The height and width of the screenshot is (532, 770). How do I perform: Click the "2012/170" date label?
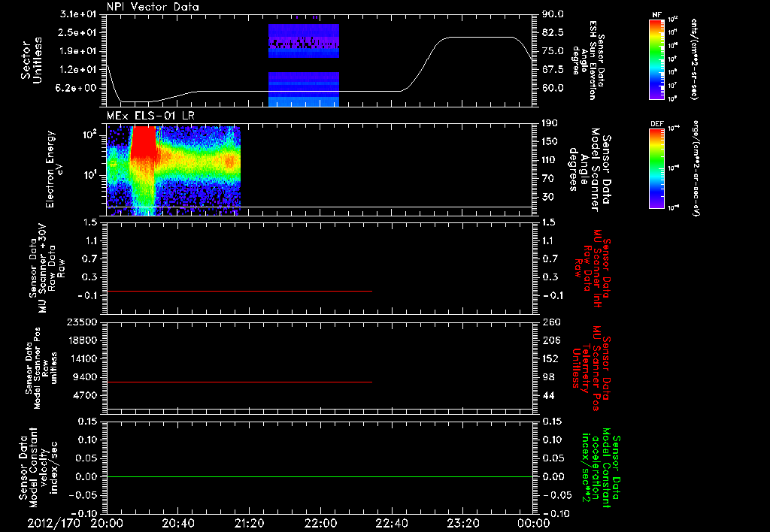pyautogui.click(x=53, y=523)
